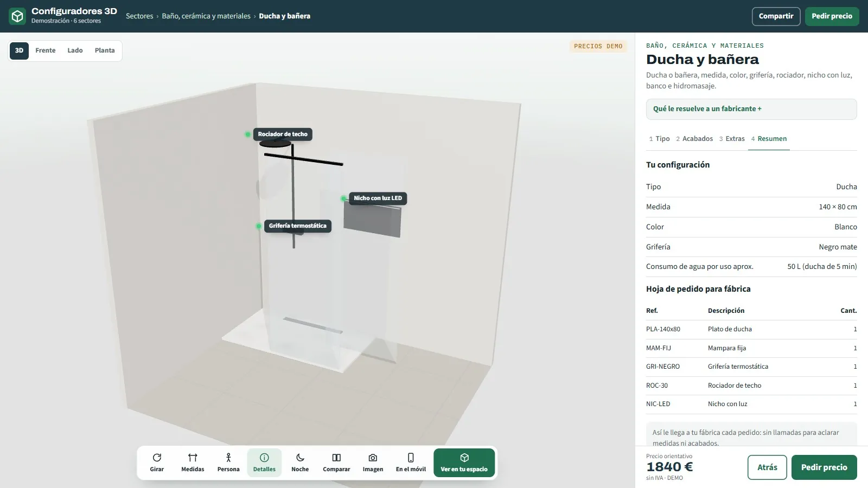Click the 1840 € price
Screen dimensions: 868x488
[x=669, y=467]
